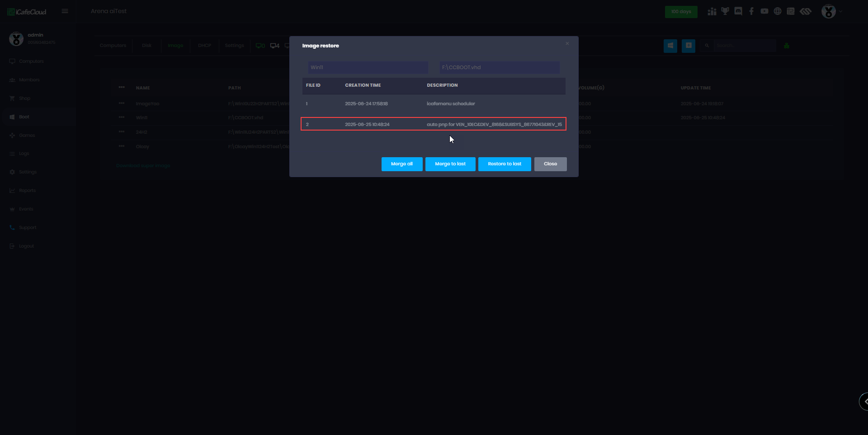Open the three-dot menu for ImageYao row
The image size is (868, 435).
[x=122, y=103]
